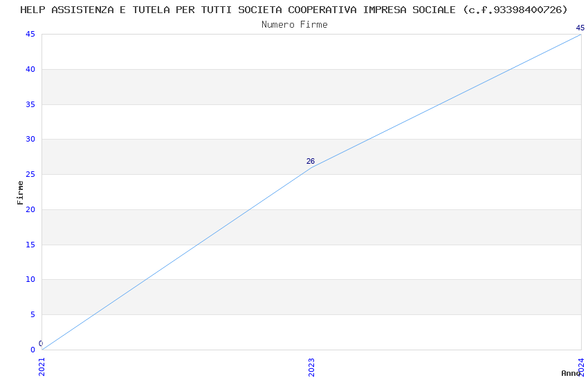Viewport: 588px width, 380px height.
Task: Click the y-axis tick label 25
Action: [30, 175]
